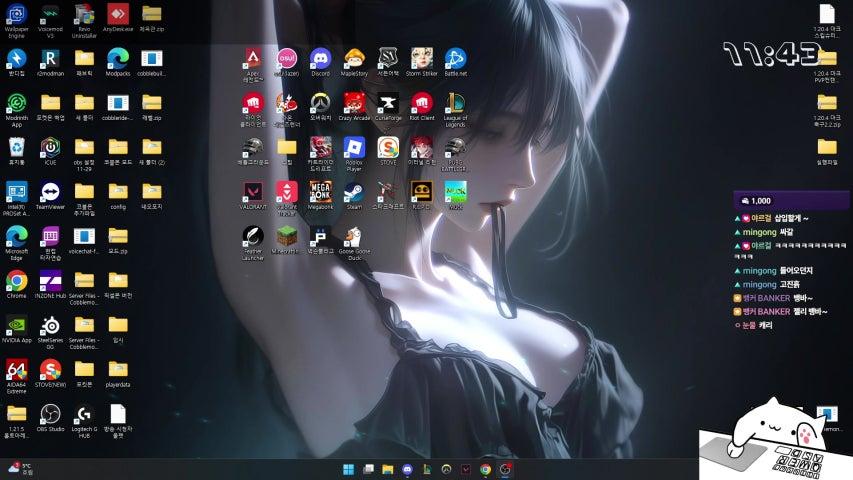Launch Voicemod V3 from the desktop
The image size is (853, 480).
pyautogui.click(x=50, y=15)
